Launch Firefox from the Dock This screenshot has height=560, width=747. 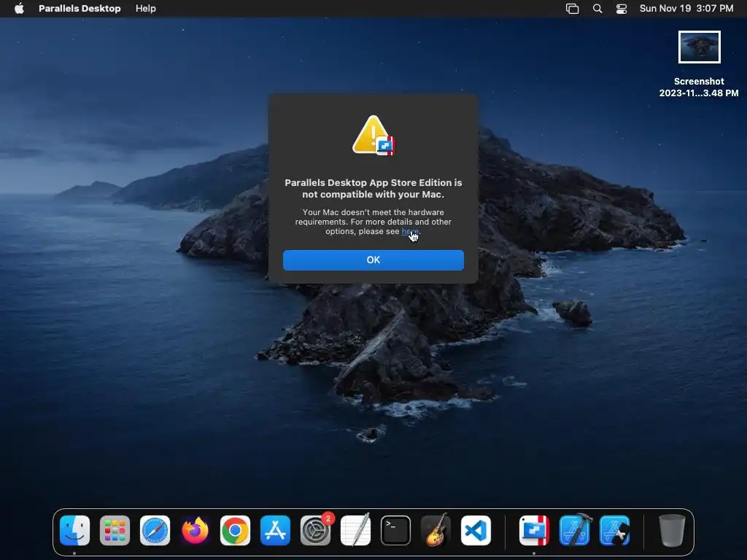coord(195,530)
